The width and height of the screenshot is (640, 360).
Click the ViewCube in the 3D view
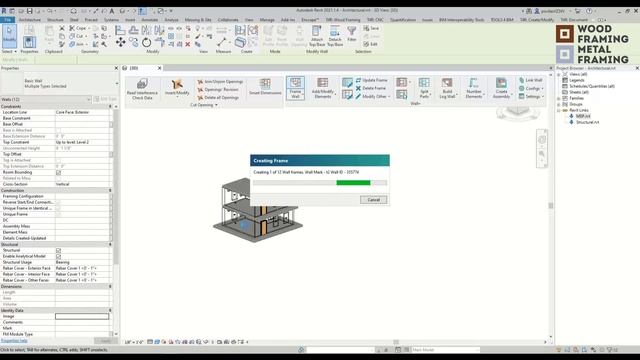(518, 113)
